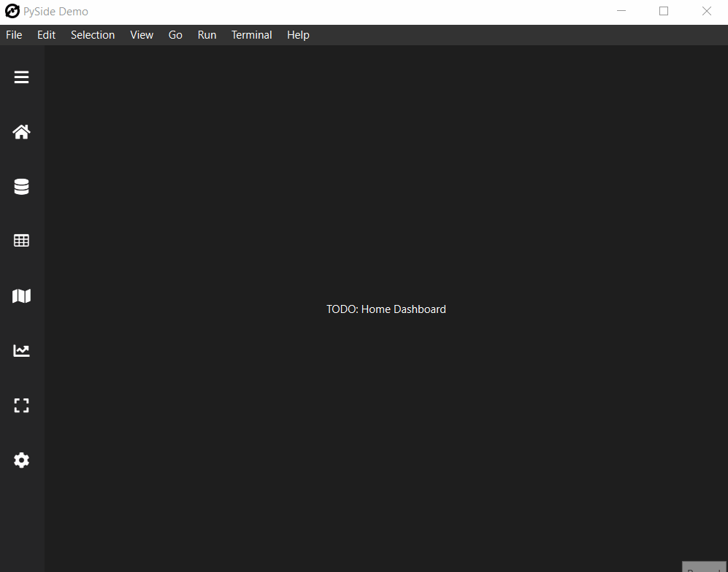Image resolution: width=728 pixels, height=572 pixels.
Task: Click the PySide Demo logo
Action: pos(12,11)
